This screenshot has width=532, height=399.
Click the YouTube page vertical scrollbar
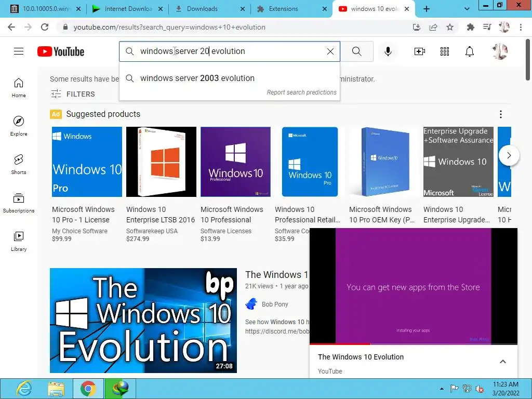(528, 60)
